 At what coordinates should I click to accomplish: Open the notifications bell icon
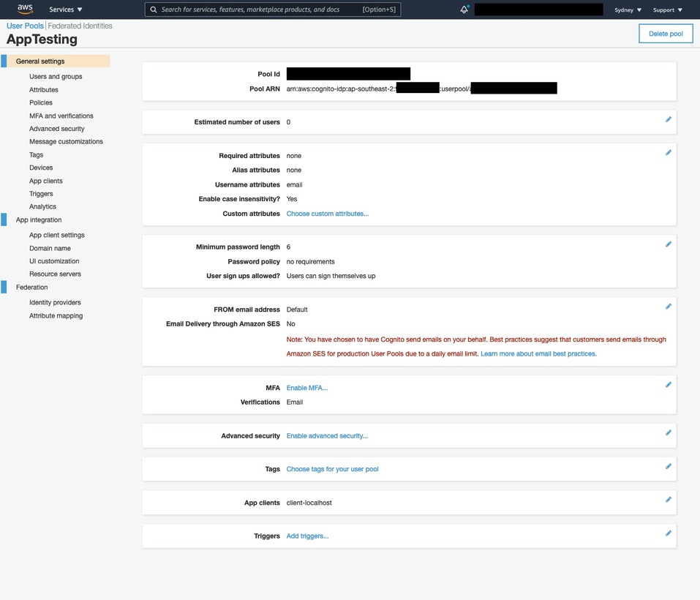pos(464,10)
